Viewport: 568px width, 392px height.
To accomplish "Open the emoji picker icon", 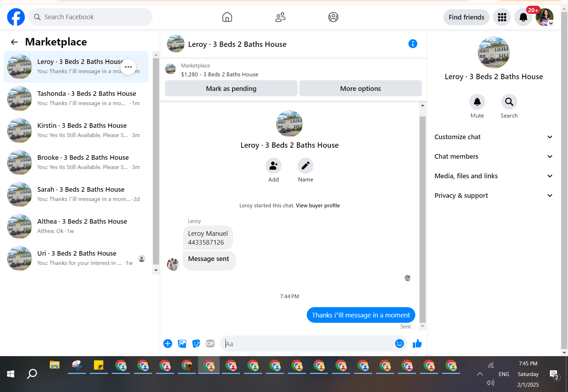I will point(399,343).
